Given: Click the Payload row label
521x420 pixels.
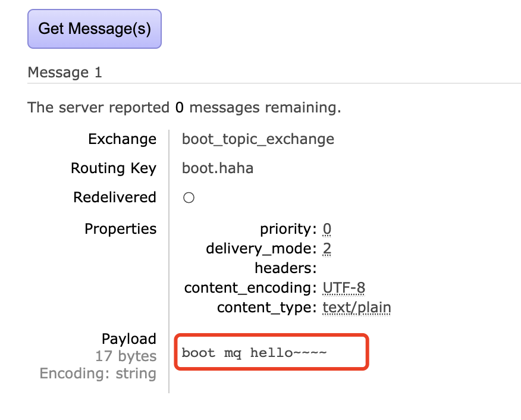Looking at the screenshot, I should click(x=128, y=339).
